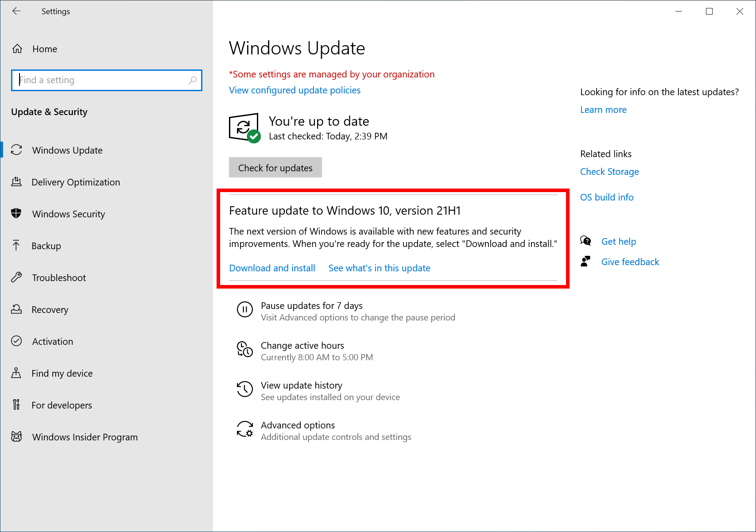Click the Get help icon

tap(585, 241)
